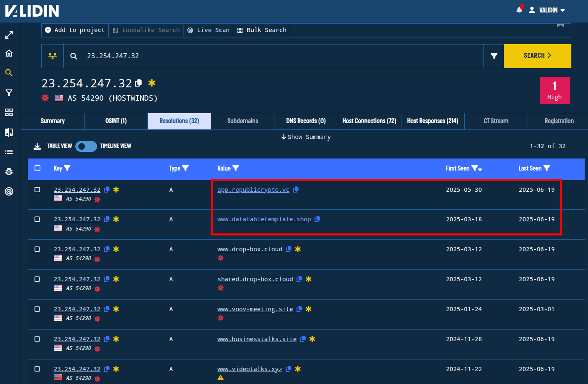Copy app.republicrypto.vc value

(x=296, y=190)
